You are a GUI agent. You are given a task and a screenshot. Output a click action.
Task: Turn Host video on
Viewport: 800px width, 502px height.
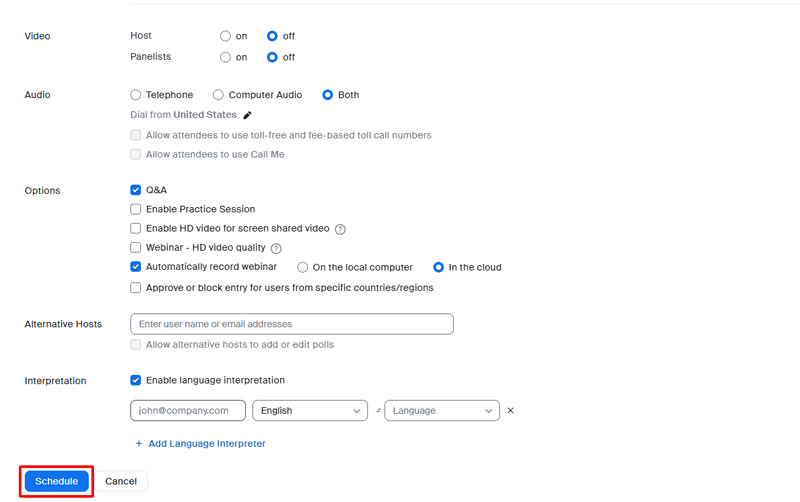225,36
